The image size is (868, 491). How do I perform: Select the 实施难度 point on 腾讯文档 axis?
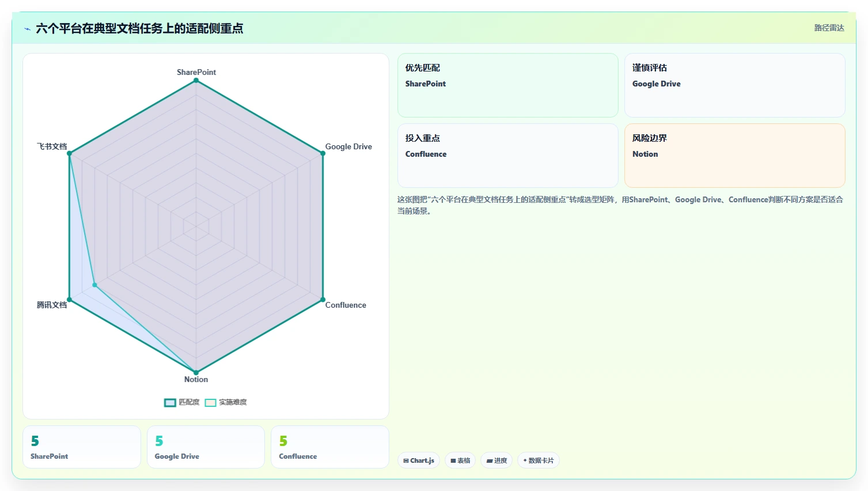click(x=95, y=285)
